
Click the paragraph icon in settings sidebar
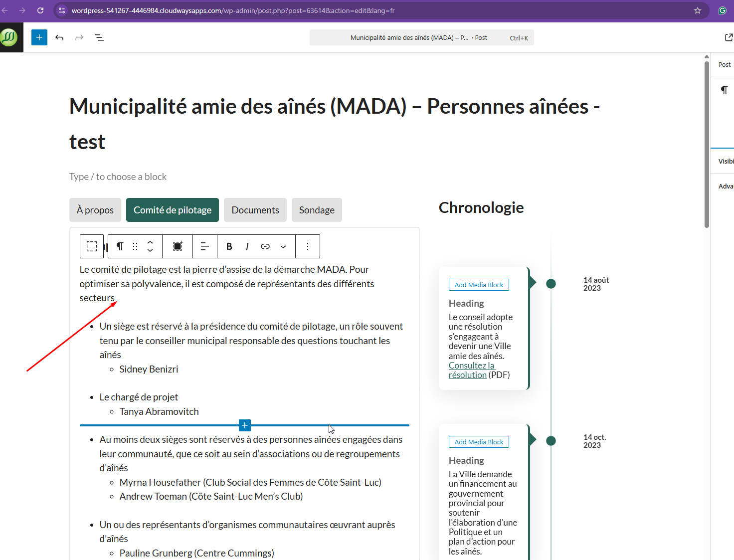pos(725,90)
